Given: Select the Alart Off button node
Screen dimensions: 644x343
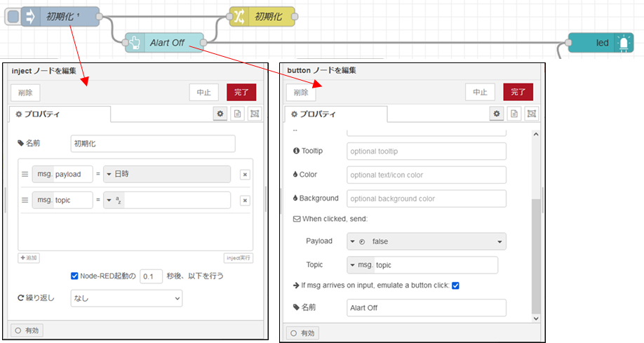Looking at the screenshot, I should [166, 43].
